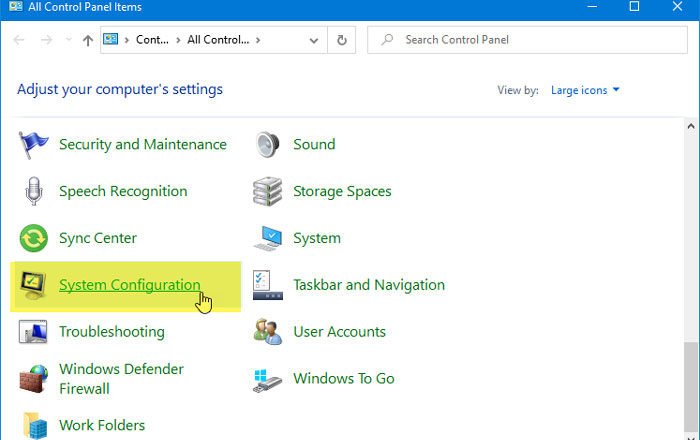Click the Windows Defender Firewall brick icon

point(33,378)
